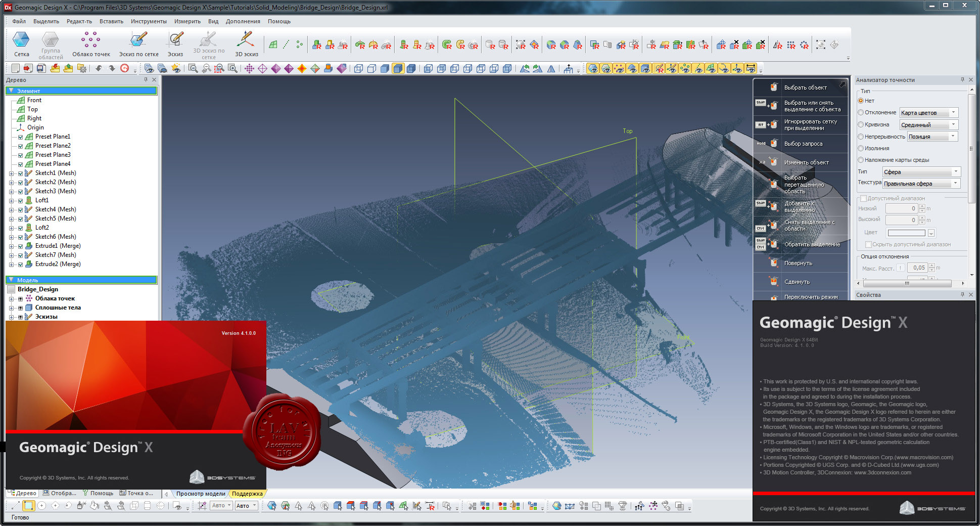Image resolution: width=980 pixels, height=526 pixels.
Task: Select the highlighted shaded display cube icon
Action: (x=398, y=68)
